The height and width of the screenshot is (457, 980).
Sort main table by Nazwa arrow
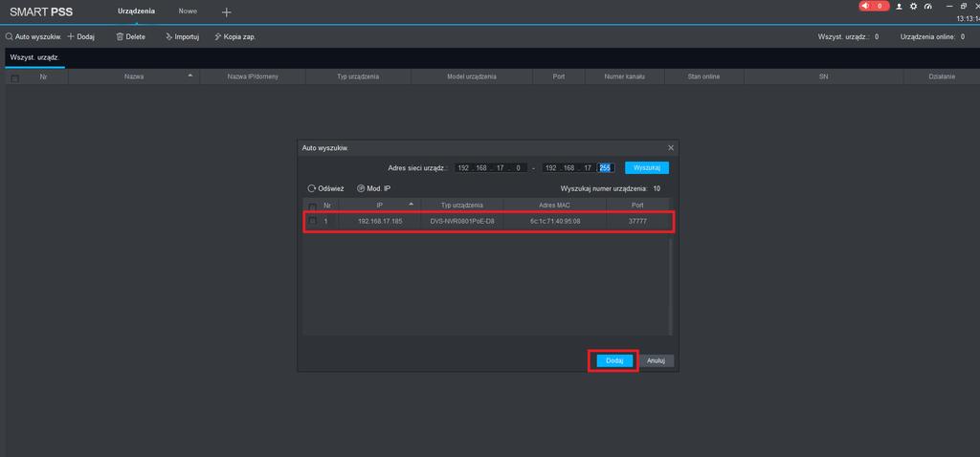pos(190,76)
